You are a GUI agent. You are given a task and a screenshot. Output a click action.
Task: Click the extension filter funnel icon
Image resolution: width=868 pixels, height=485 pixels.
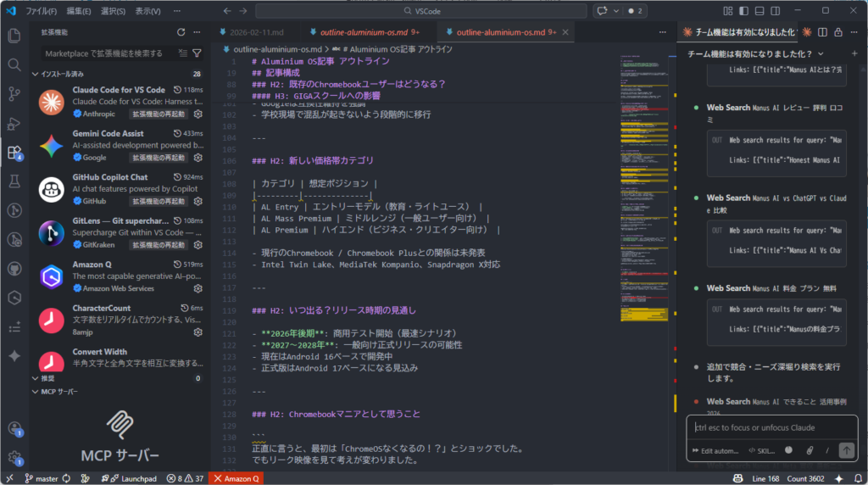click(x=198, y=53)
